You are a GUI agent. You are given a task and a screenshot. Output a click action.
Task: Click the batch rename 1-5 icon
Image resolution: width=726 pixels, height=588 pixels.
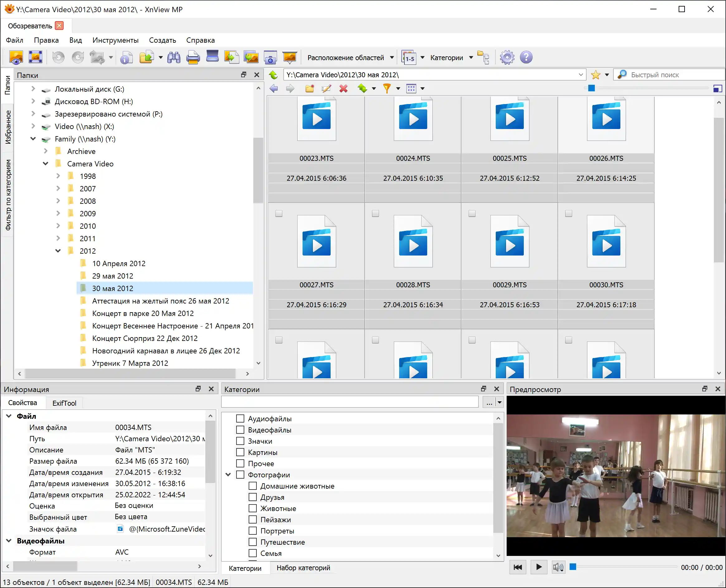[409, 58]
